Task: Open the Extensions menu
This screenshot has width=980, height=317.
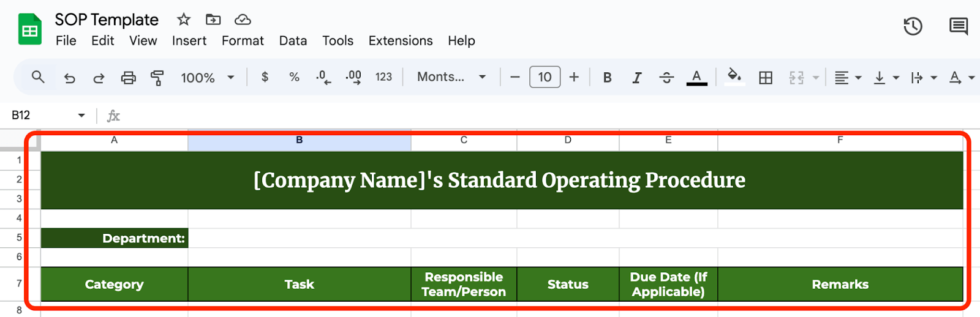Action: click(x=400, y=41)
